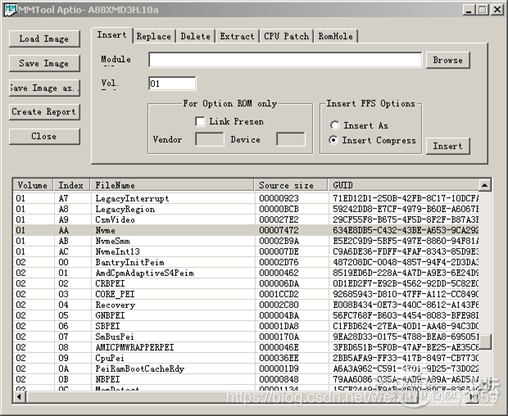Open the RomHole tab

coord(335,36)
